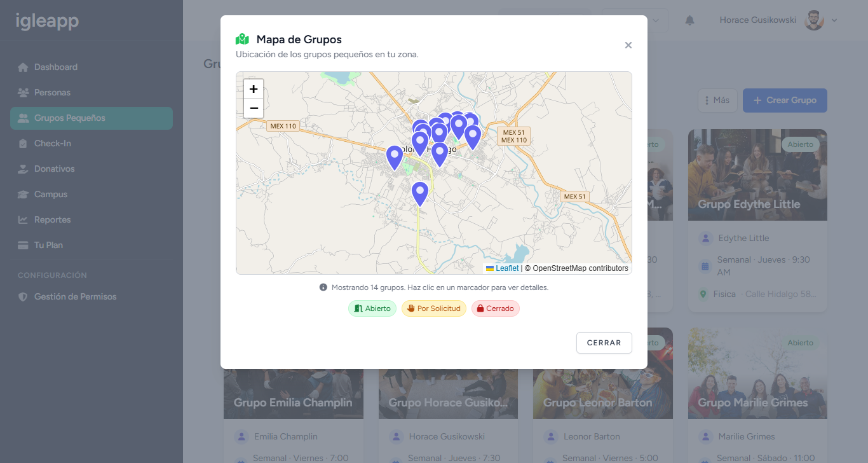868x463 pixels.
Task: Open Grupo Marilie Grimes card image
Action: 757,373
